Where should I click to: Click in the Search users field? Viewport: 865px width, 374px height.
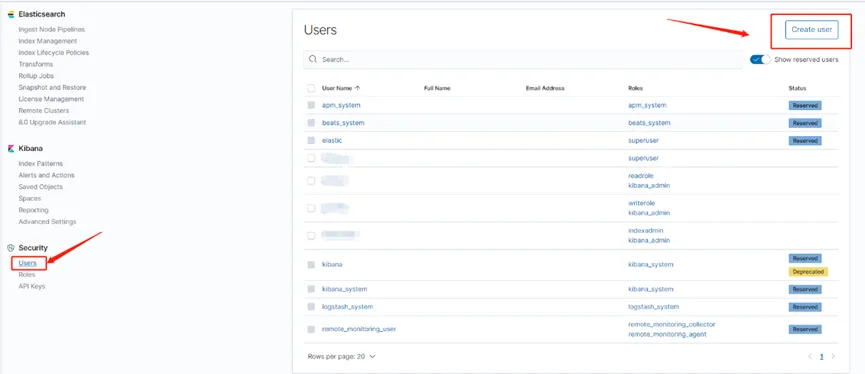[x=523, y=59]
